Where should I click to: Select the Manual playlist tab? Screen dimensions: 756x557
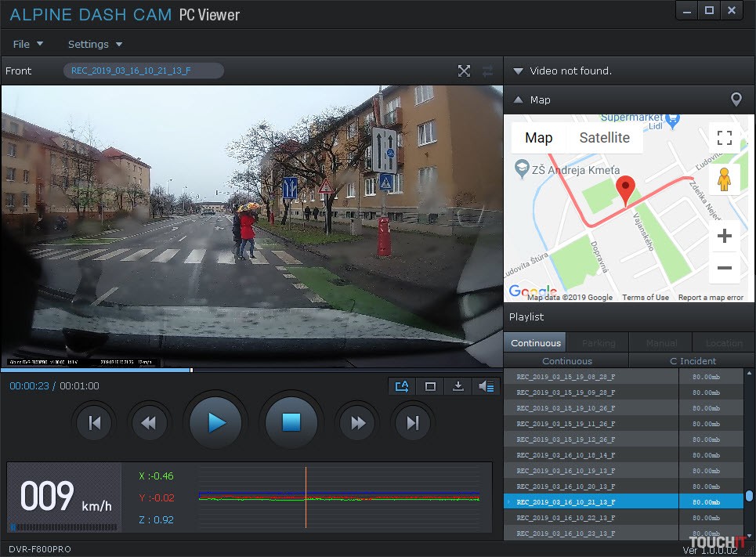(661, 343)
